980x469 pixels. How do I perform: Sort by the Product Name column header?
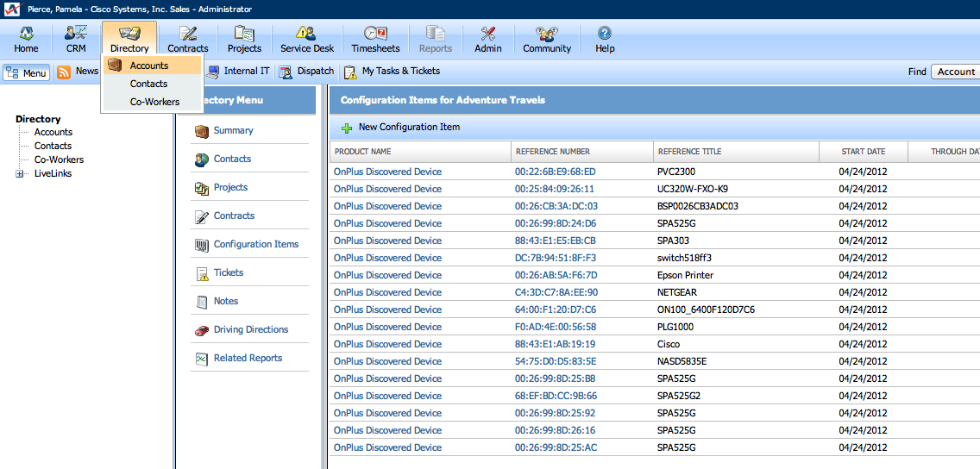(420, 151)
